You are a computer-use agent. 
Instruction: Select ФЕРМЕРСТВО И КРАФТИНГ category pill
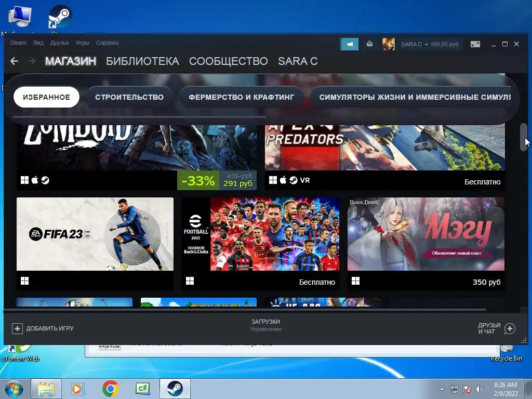(x=241, y=97)
